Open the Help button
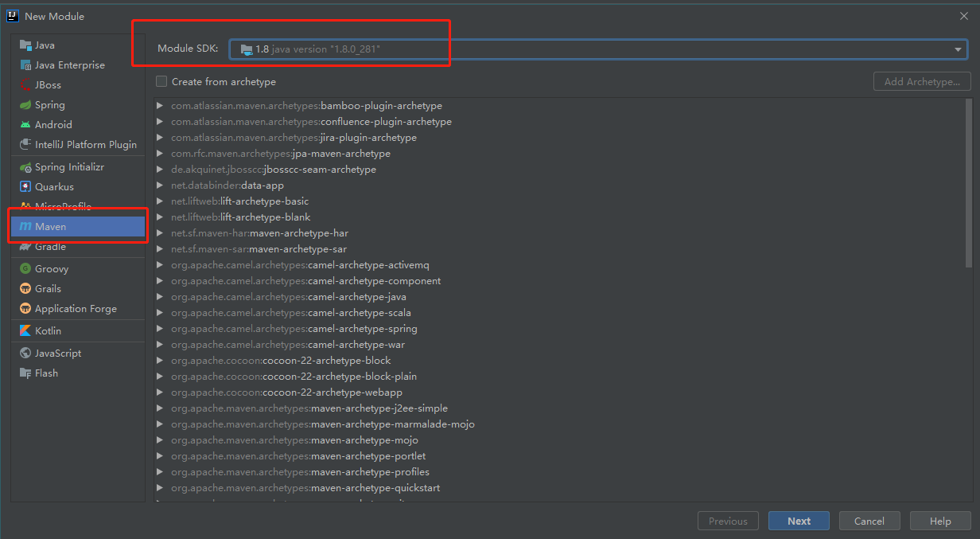Screen dimensions: 980x539 click(940, 521)
